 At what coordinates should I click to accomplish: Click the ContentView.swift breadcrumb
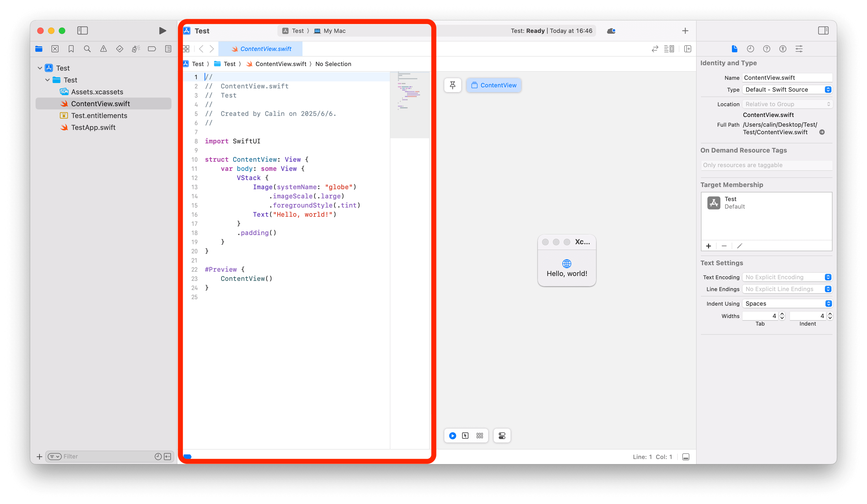click(277, 64)
